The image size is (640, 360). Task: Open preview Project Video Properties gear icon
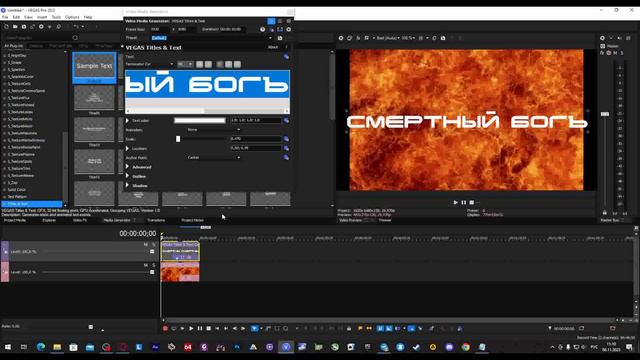[x=341, y=38]
